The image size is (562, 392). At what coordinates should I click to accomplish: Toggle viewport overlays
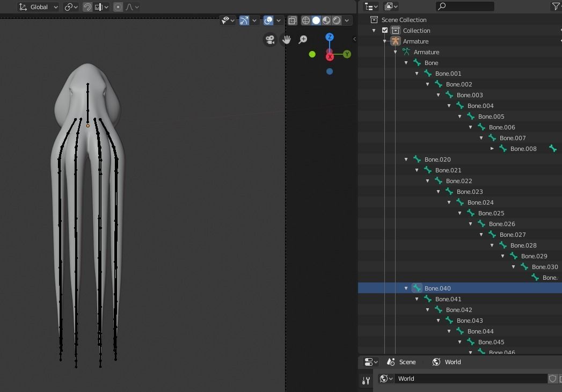coord(268,20)
